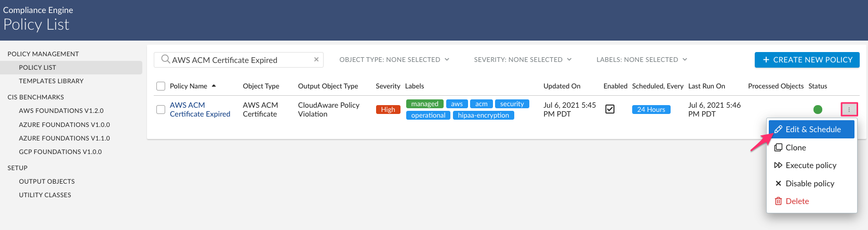Expand the Object Type filter dropdown
The image size is (868, 230).
[394, 59]
